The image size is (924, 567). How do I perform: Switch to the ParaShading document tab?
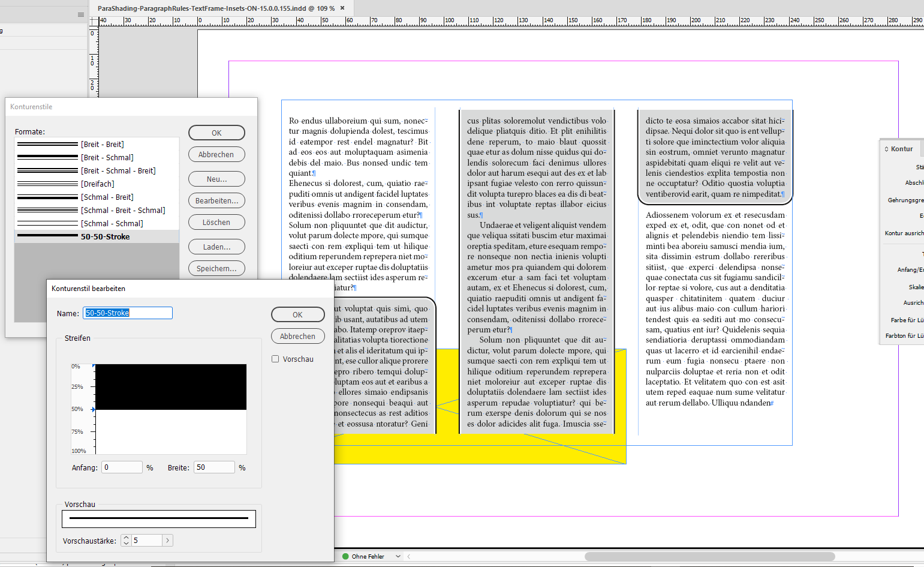coord(216,8)
